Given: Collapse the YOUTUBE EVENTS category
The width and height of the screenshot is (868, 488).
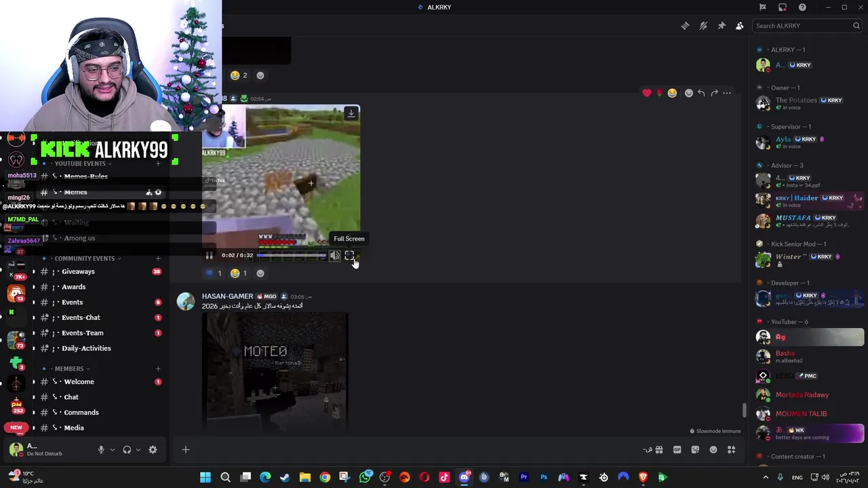Looking at the screenshot, I should [x=80, y=163].
